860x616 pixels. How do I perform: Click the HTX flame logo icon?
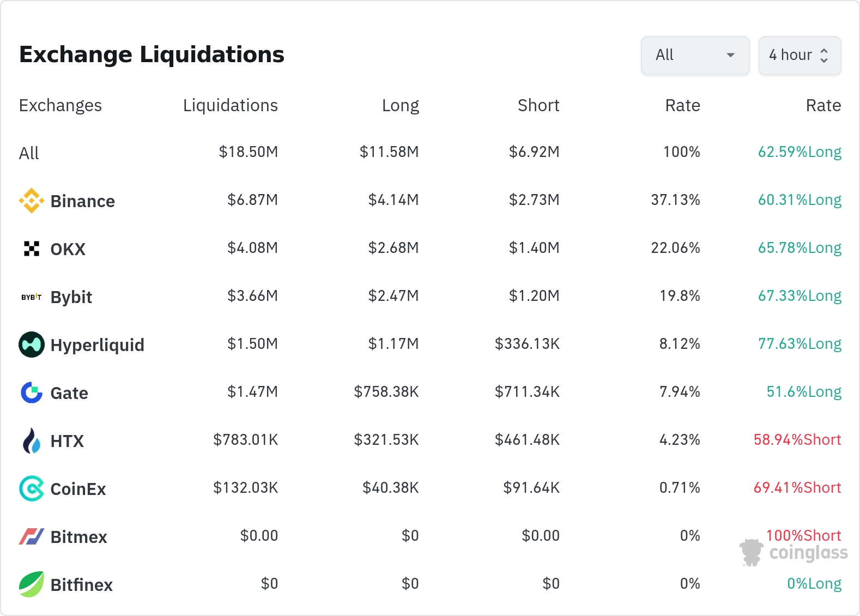coord(32,440)
